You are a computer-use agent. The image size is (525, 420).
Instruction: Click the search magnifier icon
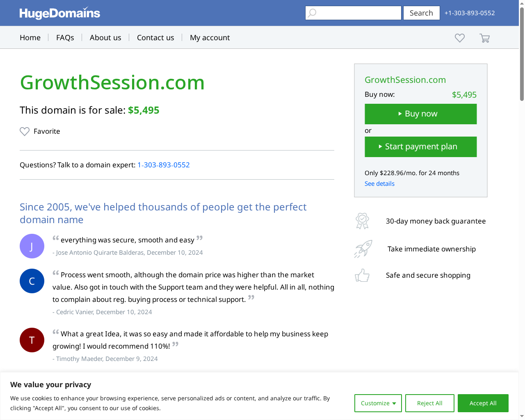click(x=312, y=13)
